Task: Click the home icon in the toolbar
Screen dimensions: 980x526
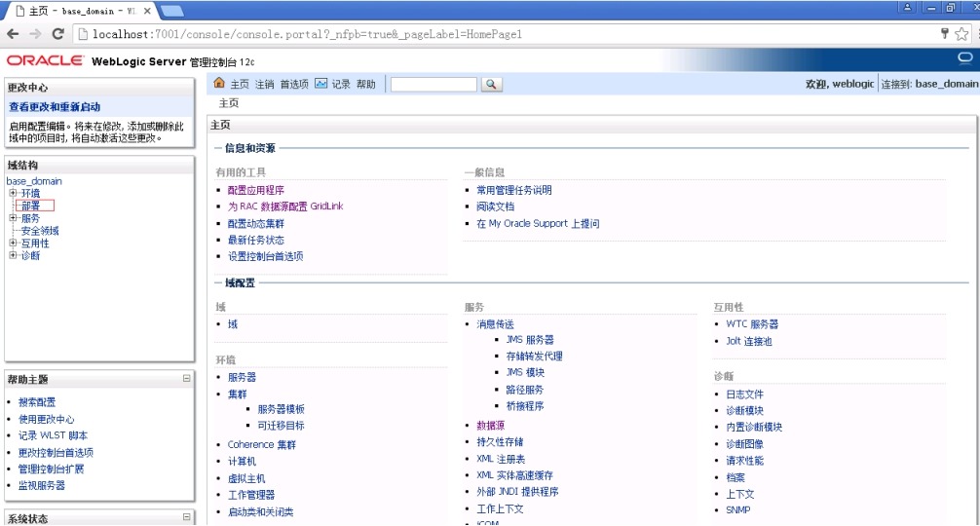Action: point(219,83)
